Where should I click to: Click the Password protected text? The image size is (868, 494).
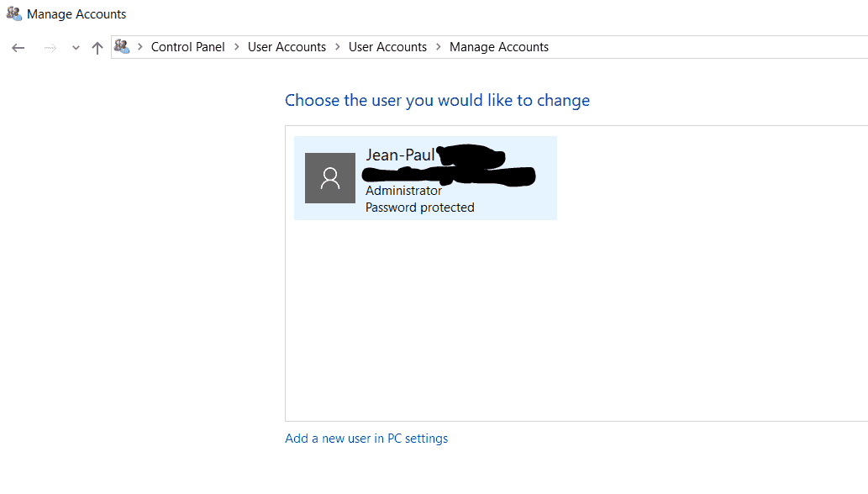tap(418, 207)
